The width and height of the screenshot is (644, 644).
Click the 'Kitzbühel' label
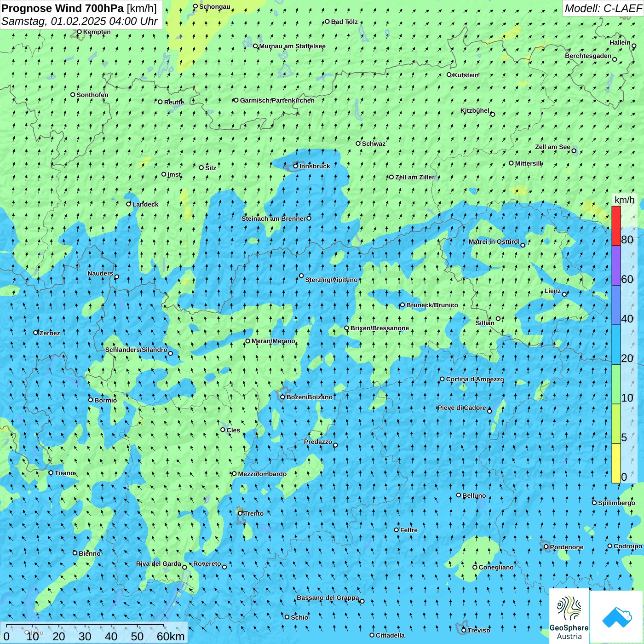pos(475,110)
